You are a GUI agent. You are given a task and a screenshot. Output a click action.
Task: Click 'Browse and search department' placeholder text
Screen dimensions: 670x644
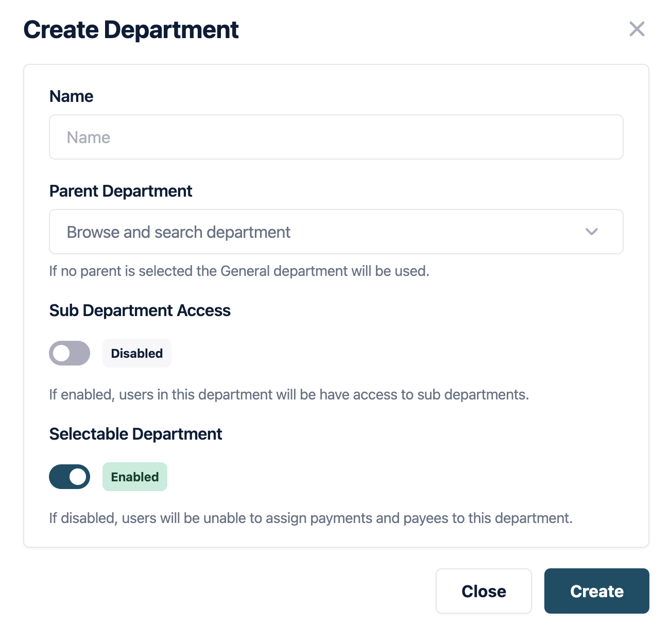tap(178, 232)
